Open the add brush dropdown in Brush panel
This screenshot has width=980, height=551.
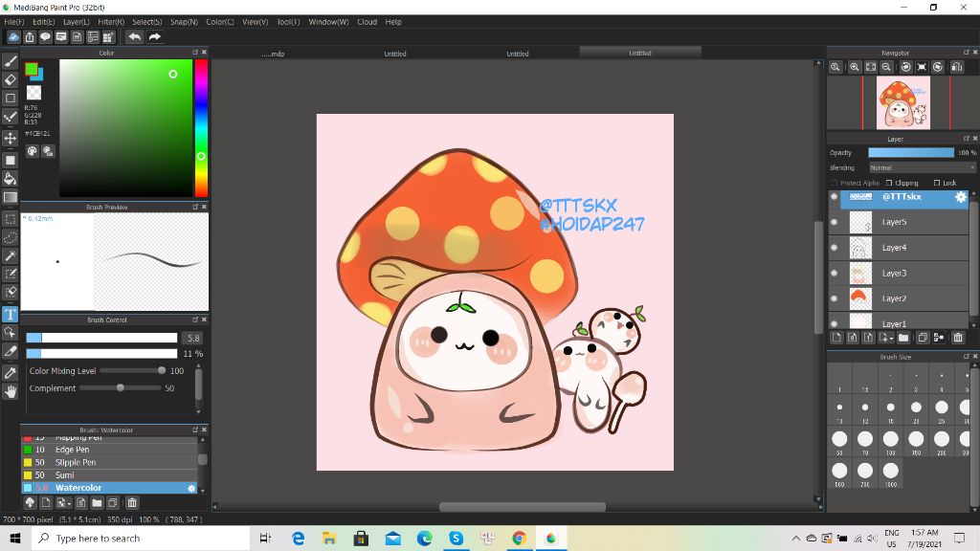tap(63, 503)
